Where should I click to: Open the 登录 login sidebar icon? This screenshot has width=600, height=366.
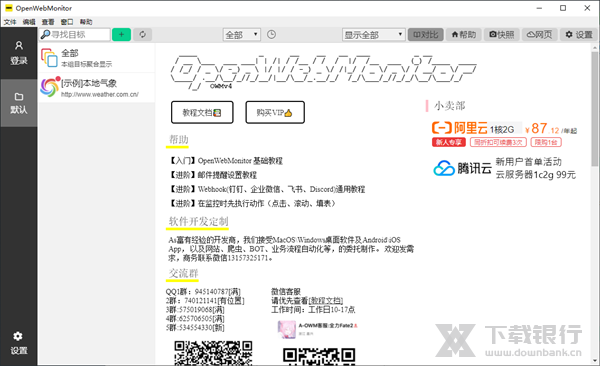pos(18,53)
